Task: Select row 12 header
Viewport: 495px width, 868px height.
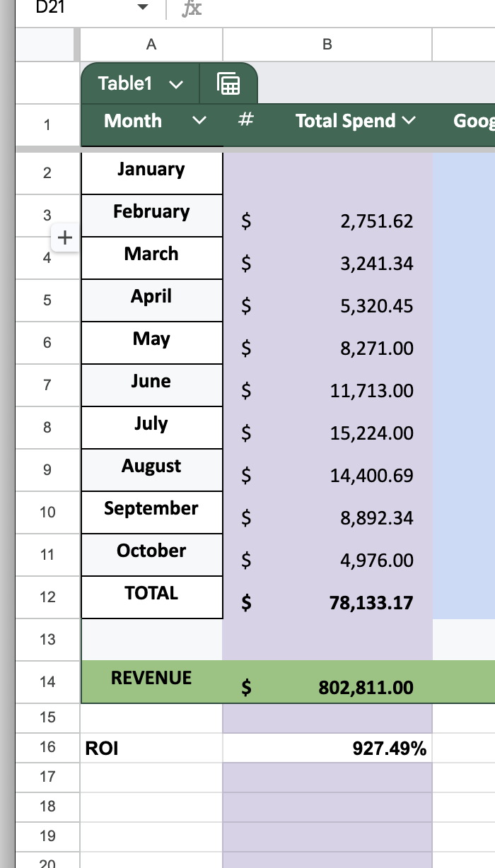Action: (x=47, y=597)
